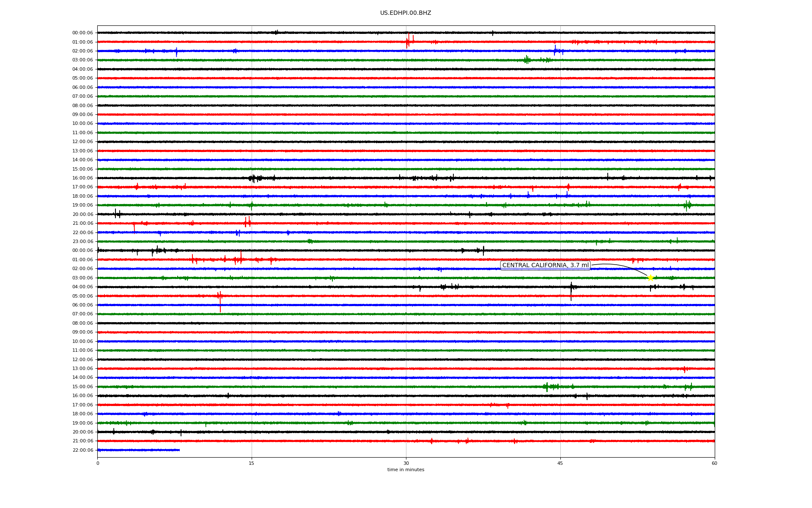This screenshot has height=508, width=812.
Task: Click the final 22:00:06 row label at bottom
Action: coord(82,450)
